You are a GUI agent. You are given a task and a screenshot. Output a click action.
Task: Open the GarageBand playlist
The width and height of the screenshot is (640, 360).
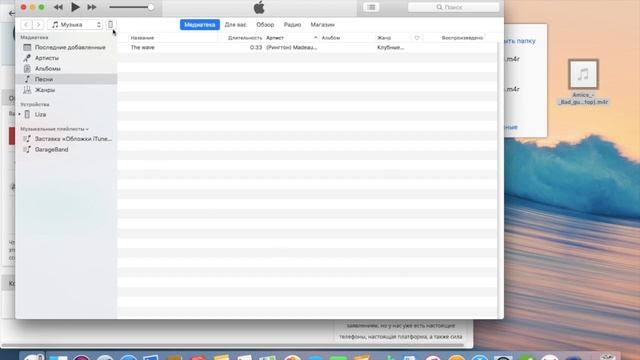coord(66,149)
